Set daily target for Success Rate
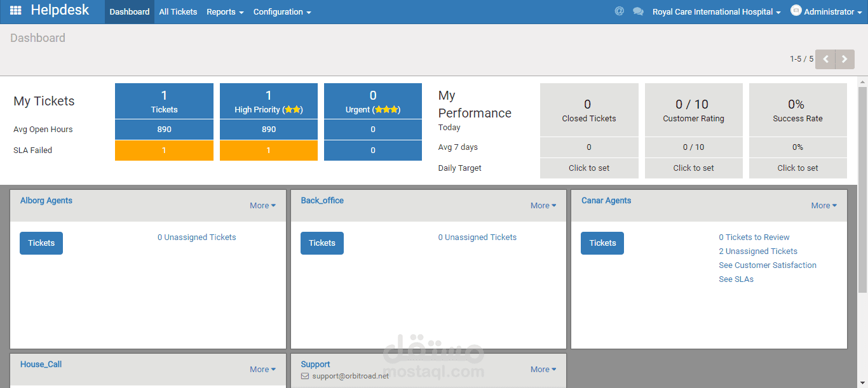Screen dimensions: 868x388 click(x=798, y=168)
